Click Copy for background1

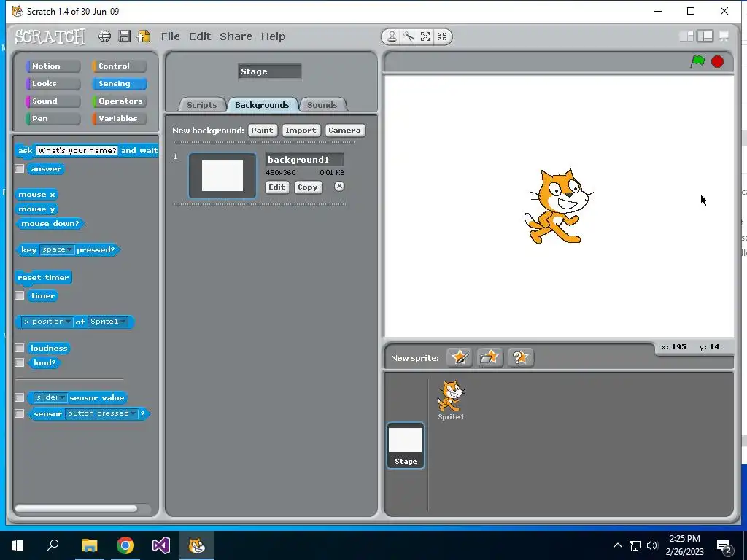(x=307, y=187)
